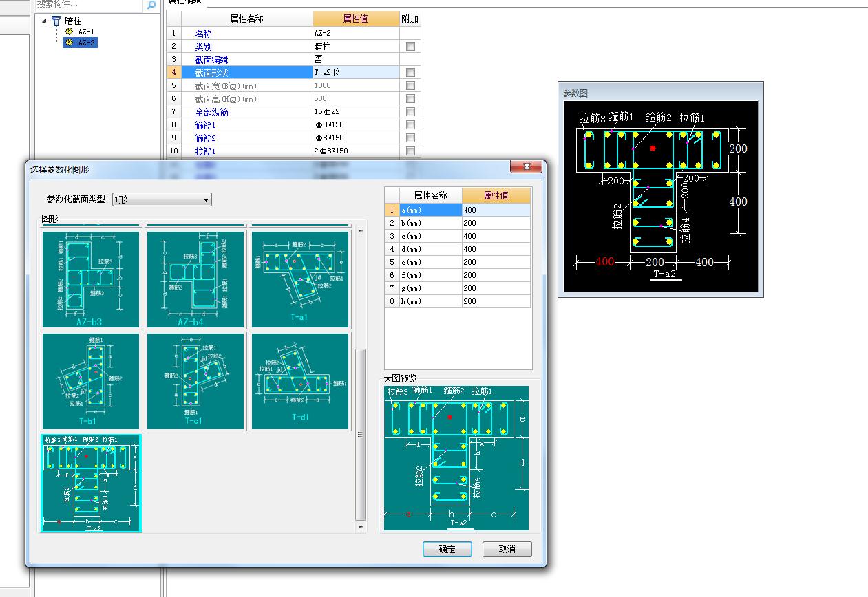Click the 拉筋1 value 2⌀8@150 cell

pos(355,151)
